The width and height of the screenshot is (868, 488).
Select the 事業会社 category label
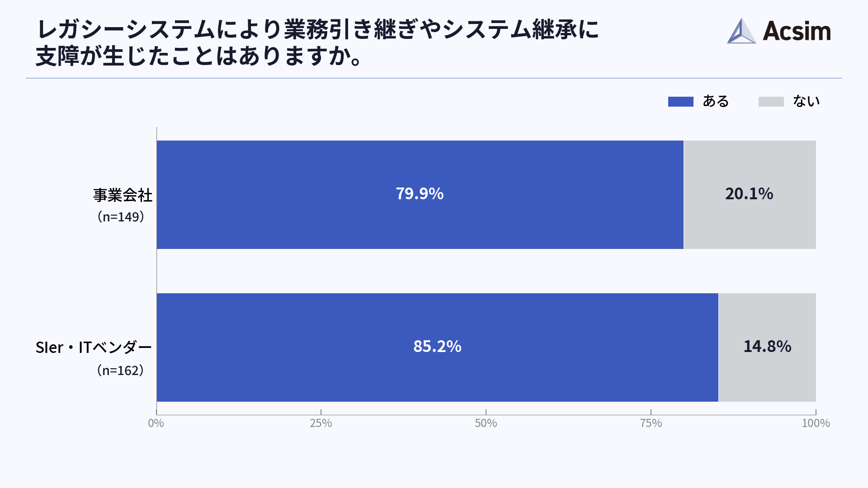(x=123, y=195)
